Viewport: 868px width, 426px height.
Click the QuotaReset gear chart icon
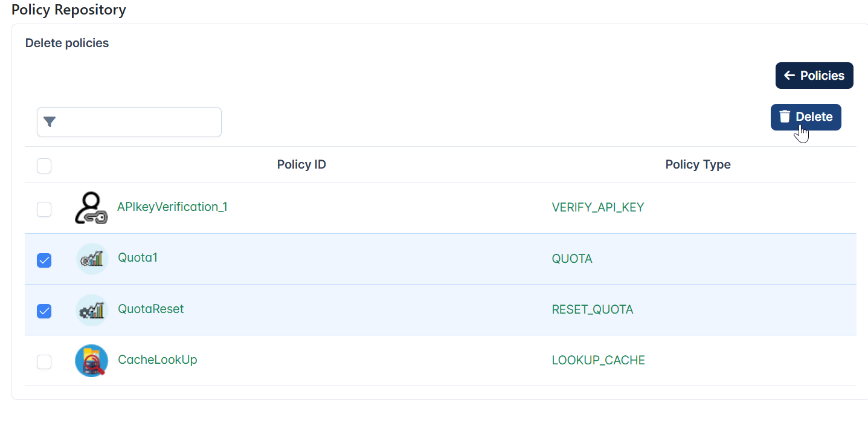click(92, 310)
